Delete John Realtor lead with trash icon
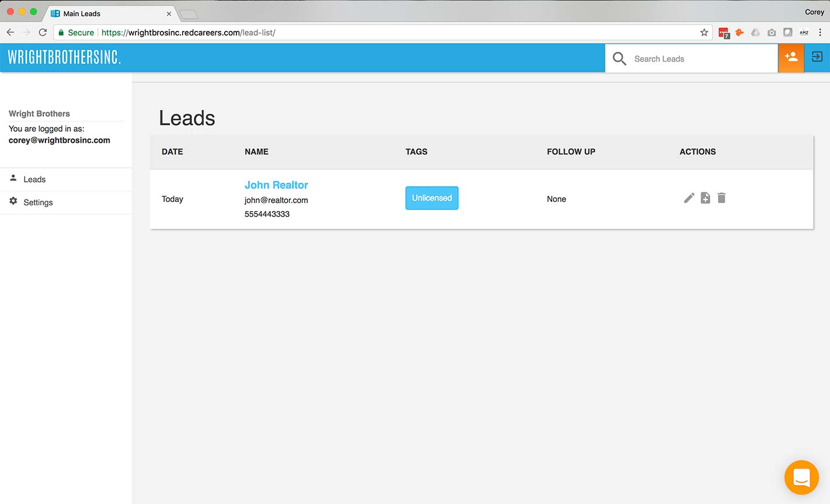Image resolution: width=830 pixels, height=504 pixels. point(721,198)
